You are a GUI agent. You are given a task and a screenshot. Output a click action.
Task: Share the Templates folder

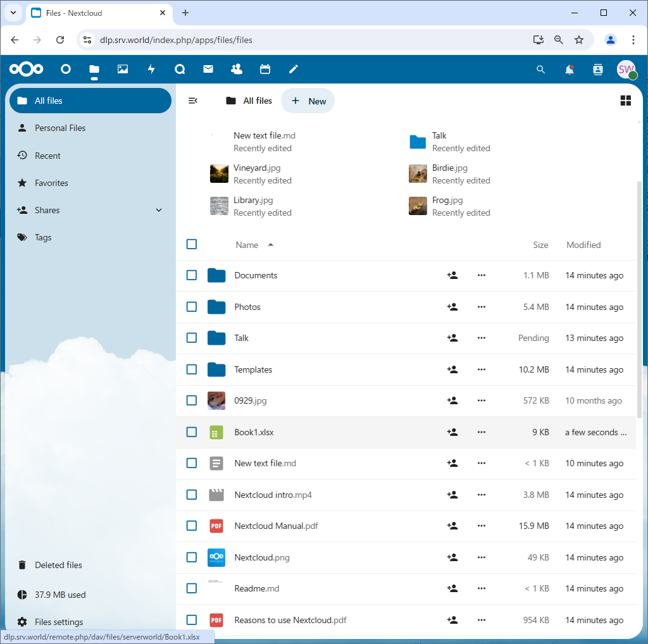pos(452,369)
